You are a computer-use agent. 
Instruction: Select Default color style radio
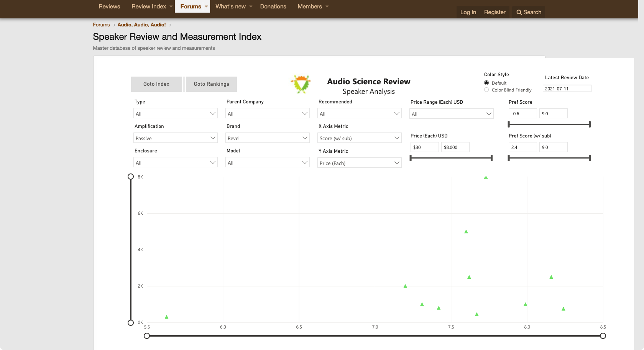tap(486, 83)
